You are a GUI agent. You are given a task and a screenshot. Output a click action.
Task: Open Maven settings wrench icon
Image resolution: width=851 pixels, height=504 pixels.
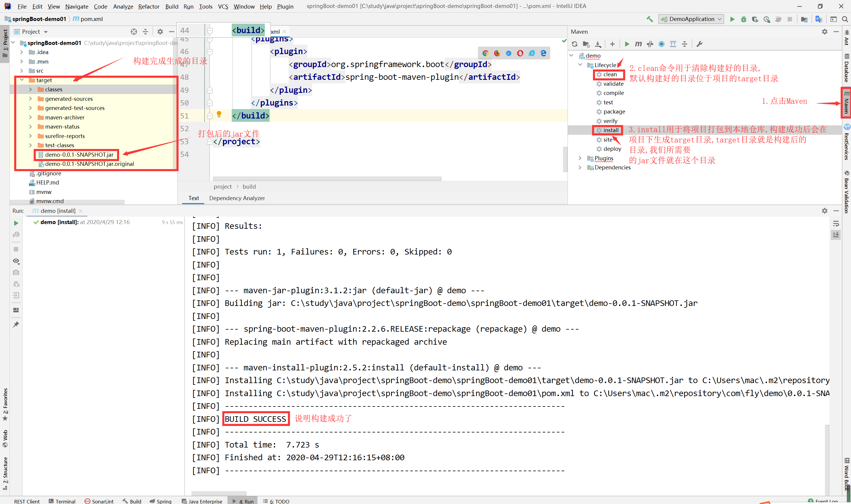click(699, 44)
